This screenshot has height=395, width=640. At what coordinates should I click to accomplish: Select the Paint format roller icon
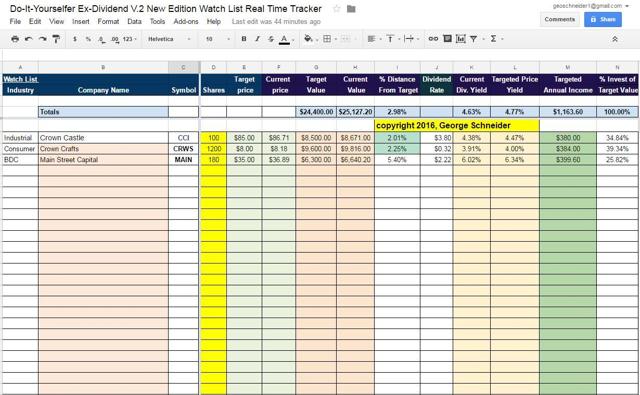click(x=56, y=39)
